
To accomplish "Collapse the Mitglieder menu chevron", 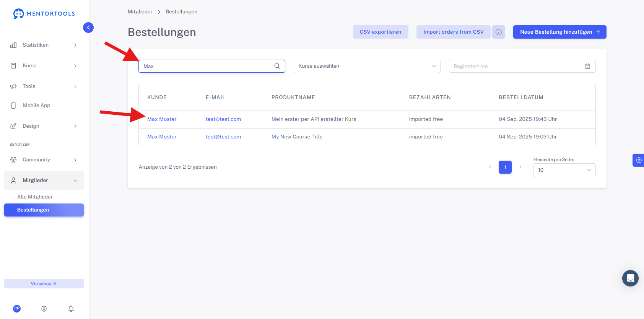I will pyautogui.click(x=75, y=181).
